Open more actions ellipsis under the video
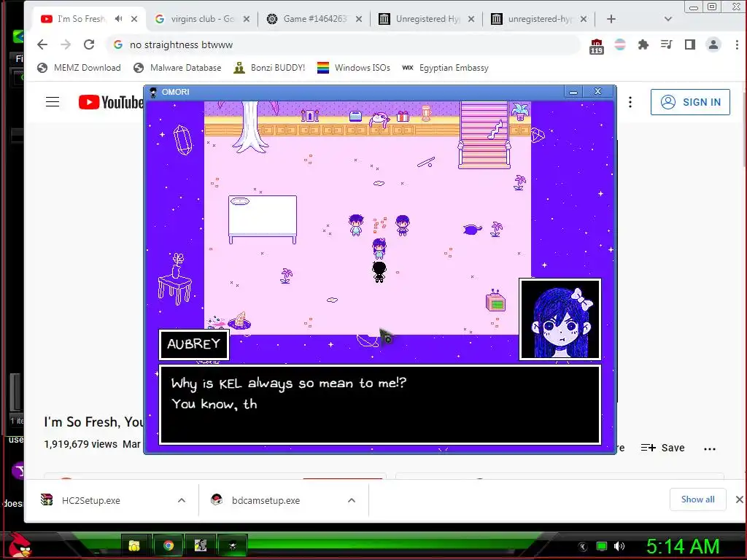Viewport: 747px width, 560px height. click(x=710, y=448)
